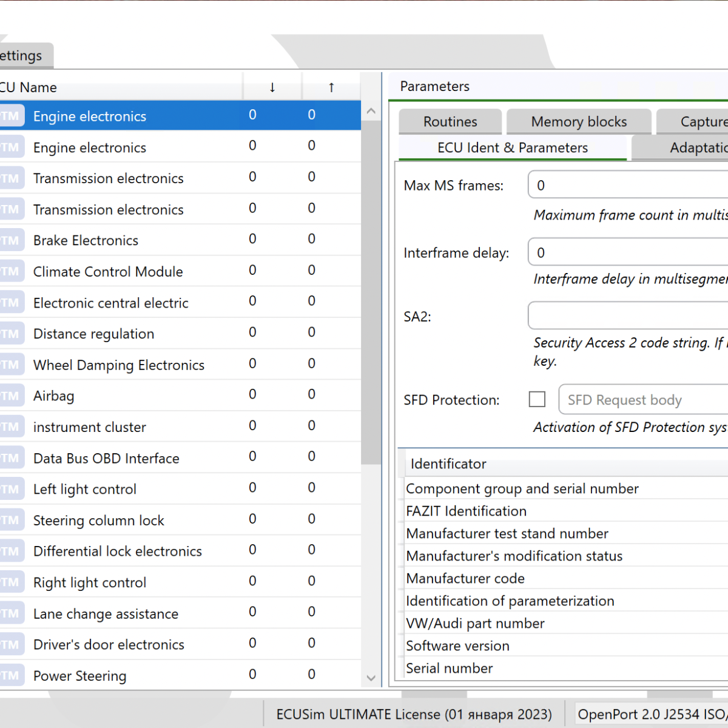Click the TM icon beside Airbag
This screenshot has width=728, height=728.
click(11, 396)
